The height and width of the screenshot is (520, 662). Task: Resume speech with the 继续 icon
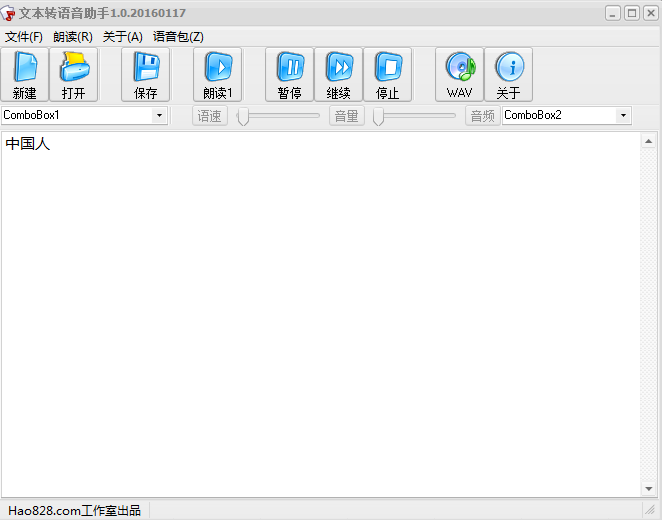(339, 74)
